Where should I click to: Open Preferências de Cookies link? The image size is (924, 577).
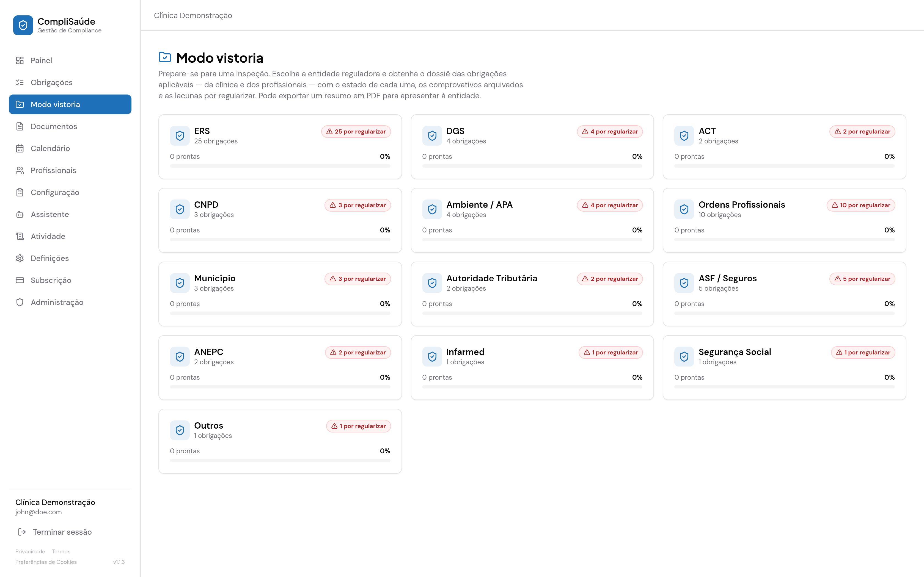46,562
